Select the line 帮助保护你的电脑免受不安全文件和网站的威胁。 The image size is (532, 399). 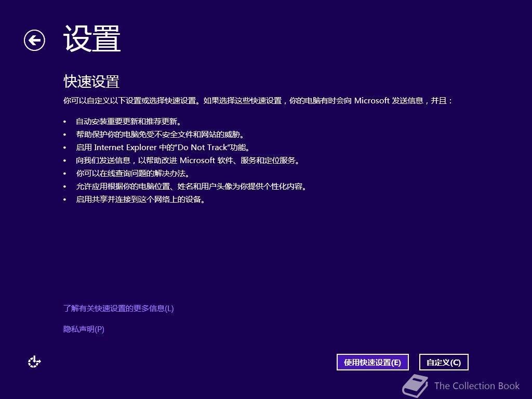pyautogui.click(x=160, y=135)
